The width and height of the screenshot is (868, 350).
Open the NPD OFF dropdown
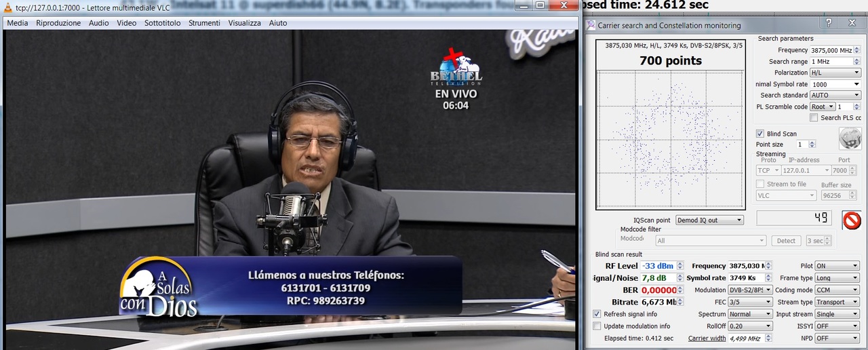(837, 338)
